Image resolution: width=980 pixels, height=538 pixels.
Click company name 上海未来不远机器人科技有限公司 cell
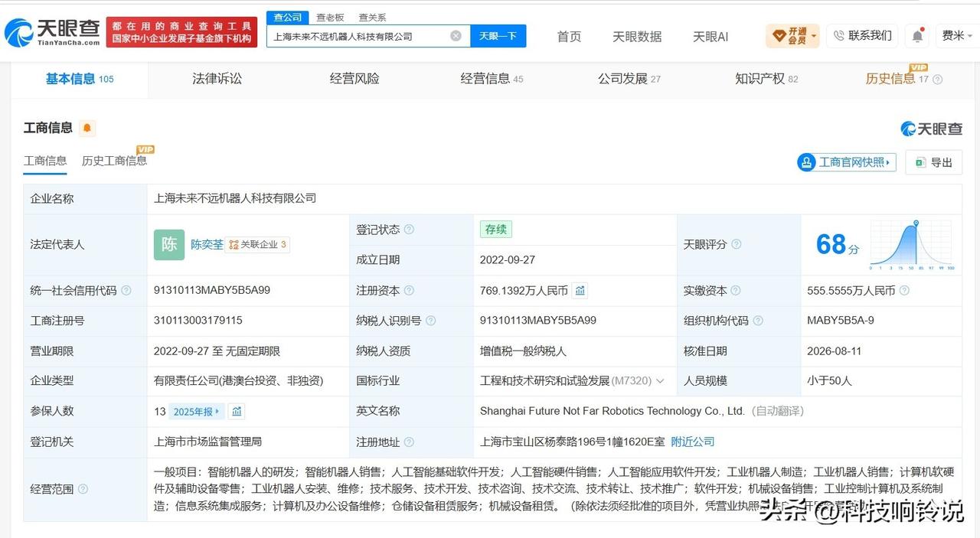point(235,198)
